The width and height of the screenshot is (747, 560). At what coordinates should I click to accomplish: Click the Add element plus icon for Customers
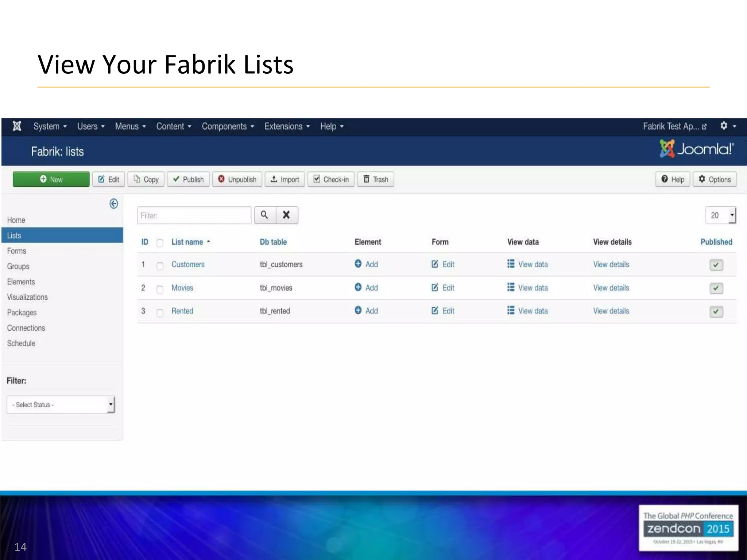click(x=358, y=264)
